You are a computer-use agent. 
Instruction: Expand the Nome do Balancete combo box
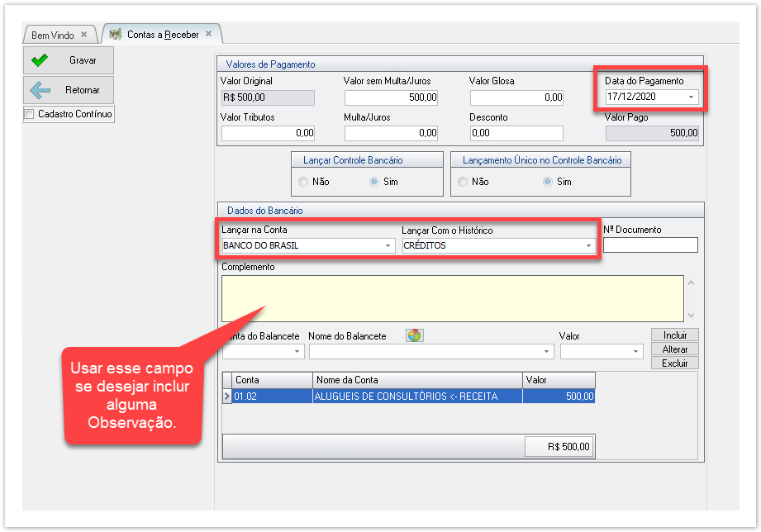tap(546, 352)
